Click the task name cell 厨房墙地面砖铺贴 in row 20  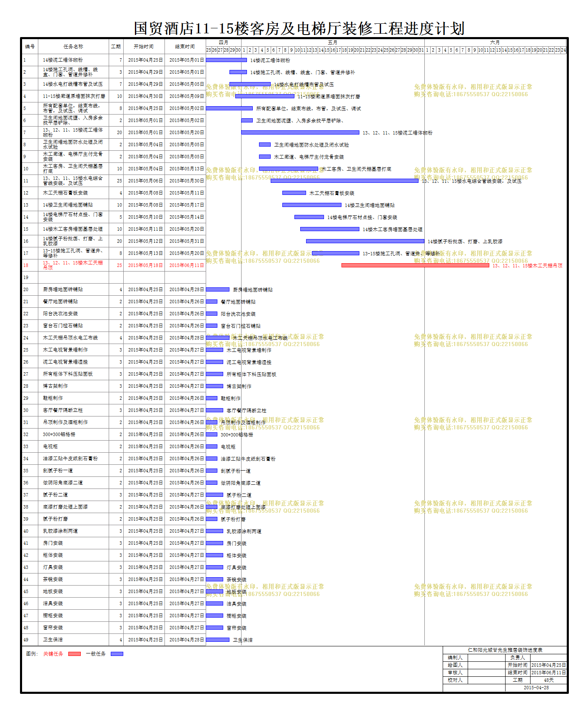tap(73, 289)
